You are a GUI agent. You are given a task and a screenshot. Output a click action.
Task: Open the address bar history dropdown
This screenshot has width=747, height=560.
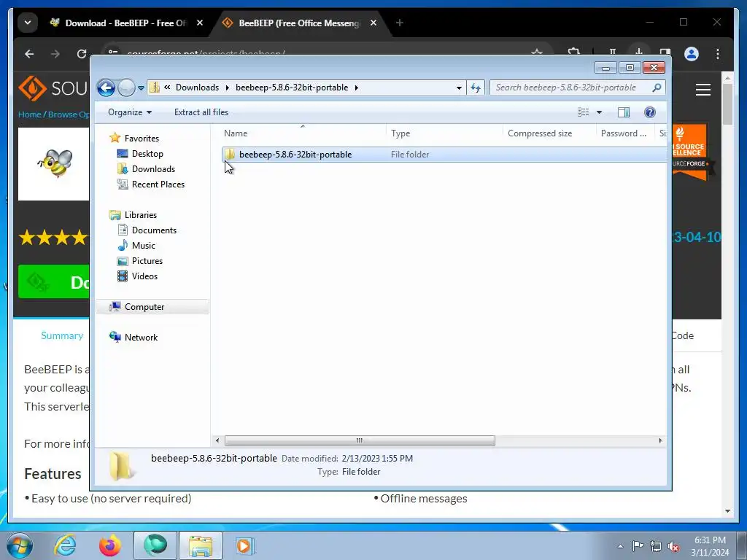click(459, 87)
